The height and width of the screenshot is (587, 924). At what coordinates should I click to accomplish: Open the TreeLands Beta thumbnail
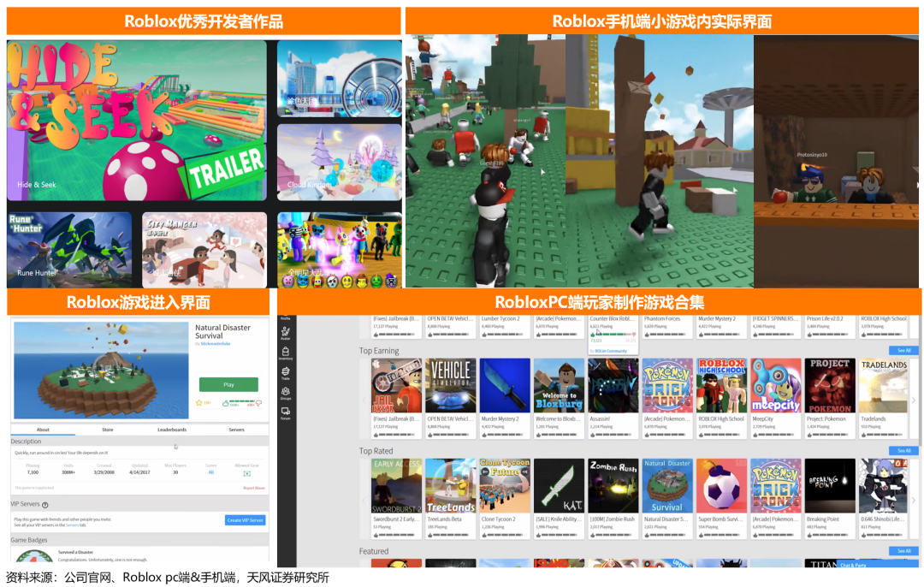pos(451,486)
